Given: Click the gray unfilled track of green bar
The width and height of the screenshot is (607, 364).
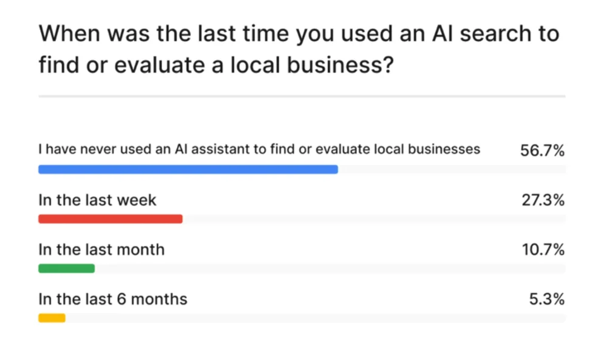Looking at the screenshot, I should click(x=330, y=269).
